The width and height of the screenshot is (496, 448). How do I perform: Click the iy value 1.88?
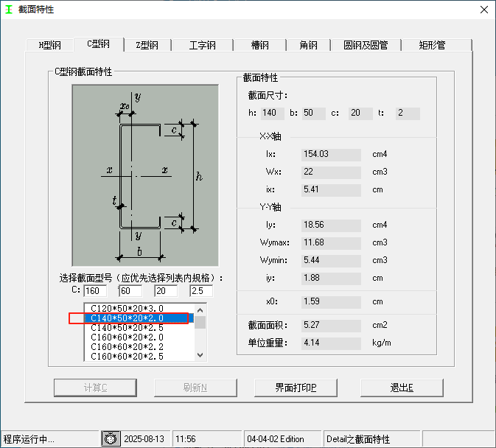pos(331,279)
